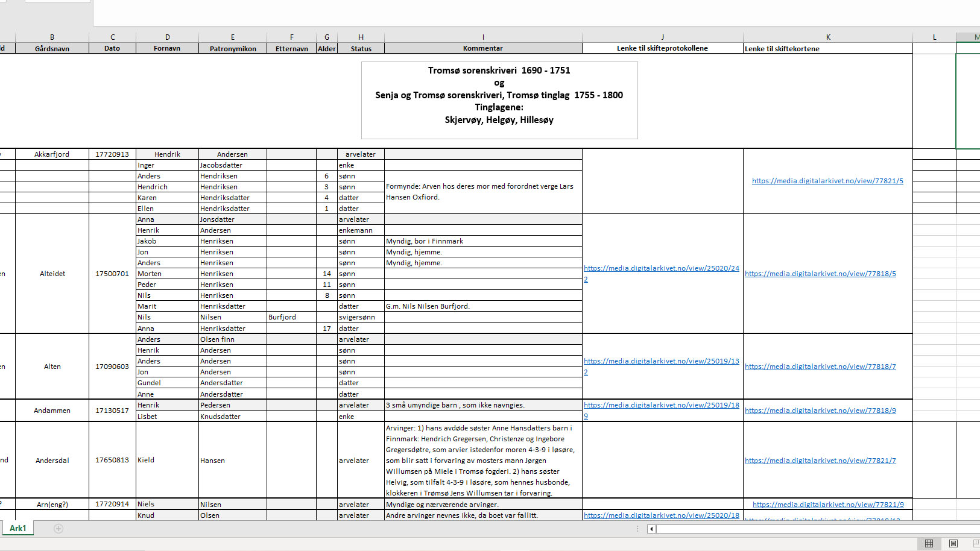Add a new sheet with plus icon
This screenshot has height=551, width=980.
[x=58, y=529]
